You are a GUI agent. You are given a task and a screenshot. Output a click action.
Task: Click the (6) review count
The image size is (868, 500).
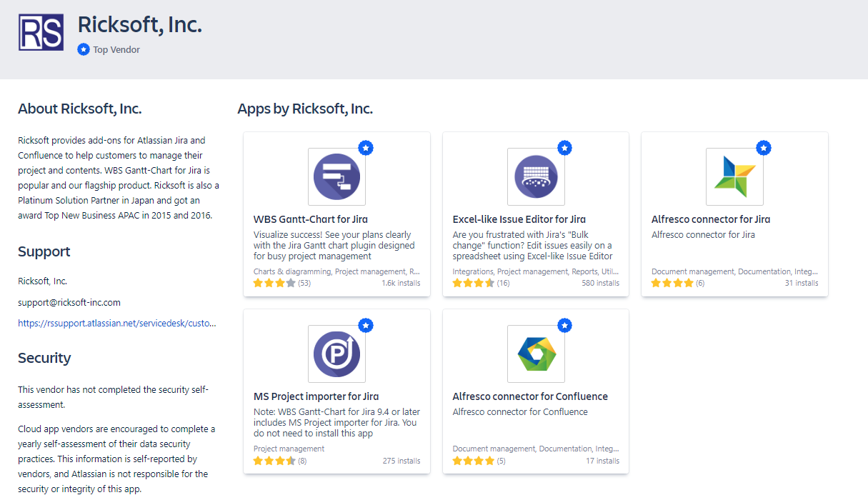click(x=700, y=283)
